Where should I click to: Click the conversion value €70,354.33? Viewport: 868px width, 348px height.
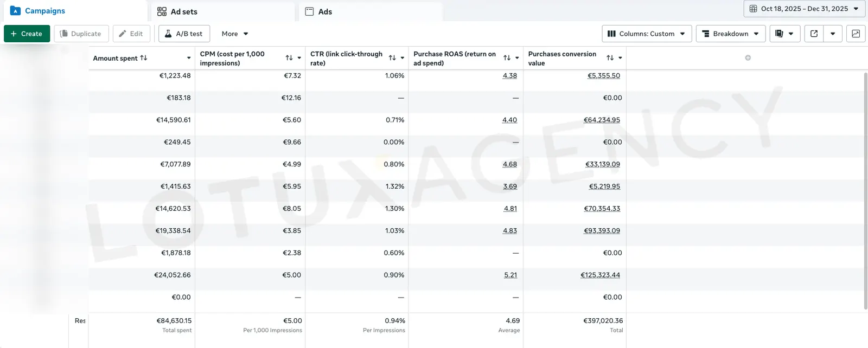point(602,209)
